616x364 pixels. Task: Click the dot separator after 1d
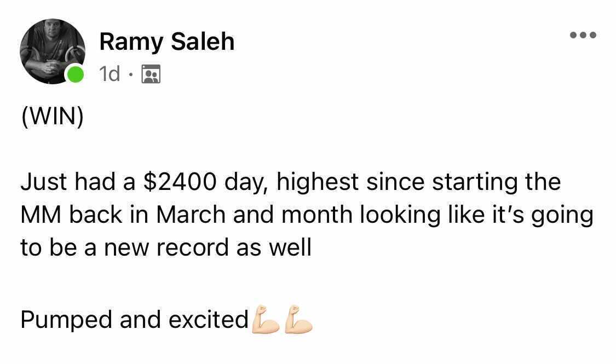point(131,74)
